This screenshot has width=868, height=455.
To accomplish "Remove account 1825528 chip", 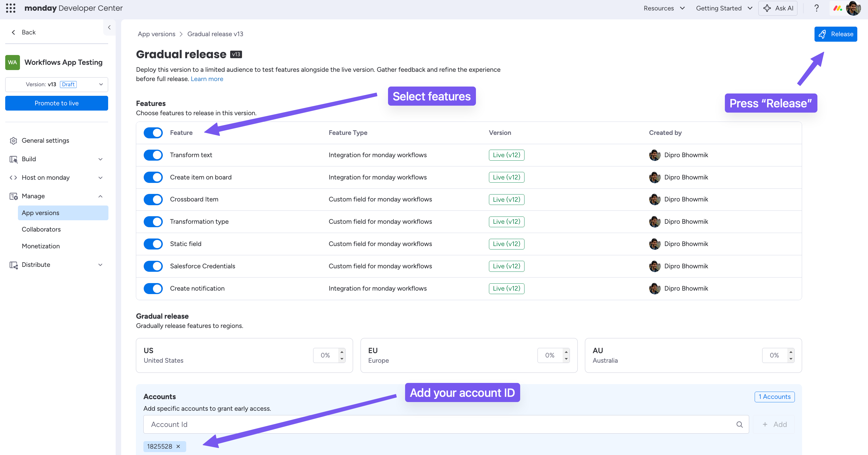I will pyautogui.click(x=178, y=446).
